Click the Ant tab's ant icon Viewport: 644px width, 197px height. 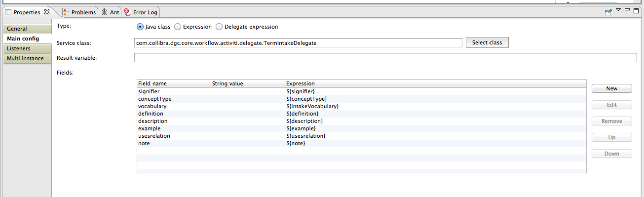tap(105, 12)
